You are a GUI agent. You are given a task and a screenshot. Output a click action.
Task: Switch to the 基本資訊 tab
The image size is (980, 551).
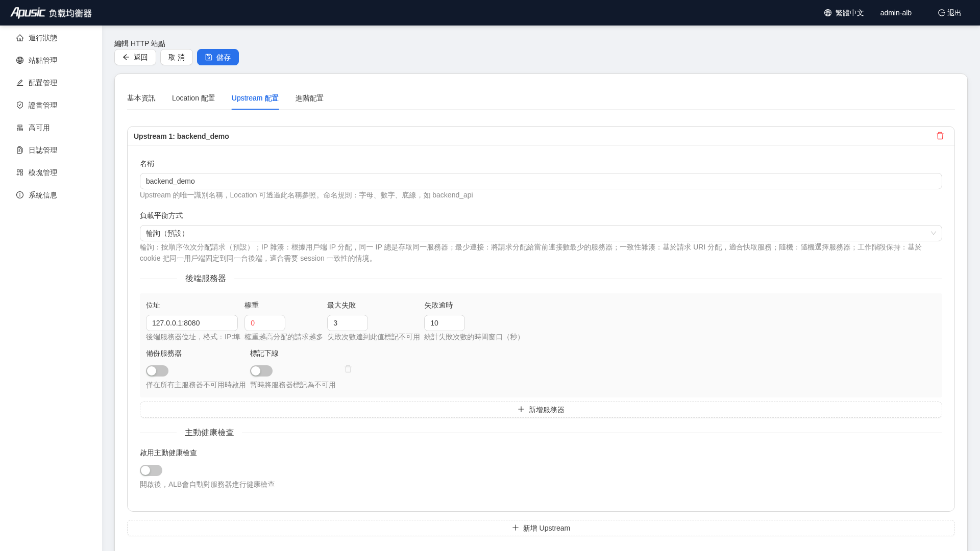click(x=141, y=98)
